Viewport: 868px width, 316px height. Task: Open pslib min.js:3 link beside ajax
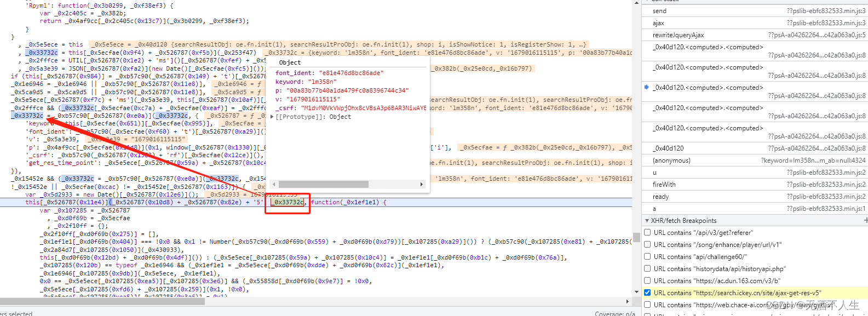[826, 23]
